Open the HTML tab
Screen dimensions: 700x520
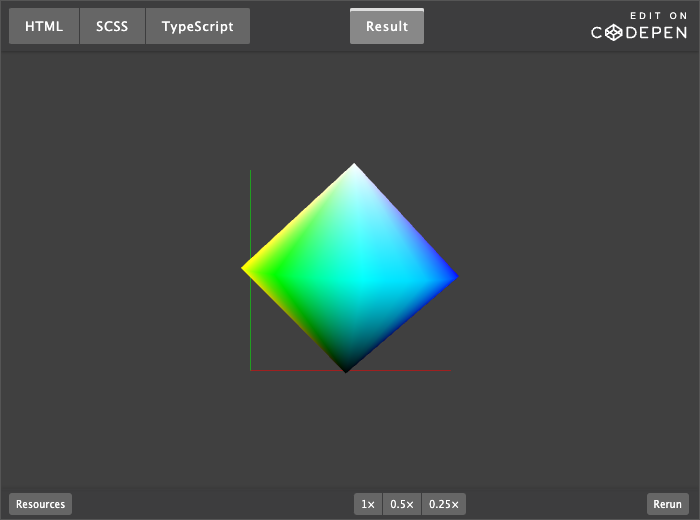[44, 26]
